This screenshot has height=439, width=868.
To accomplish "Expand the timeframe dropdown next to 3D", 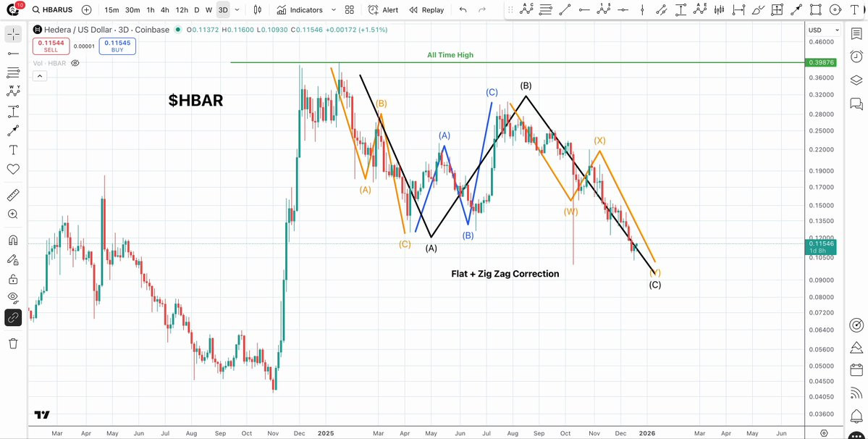I will 237,10.
